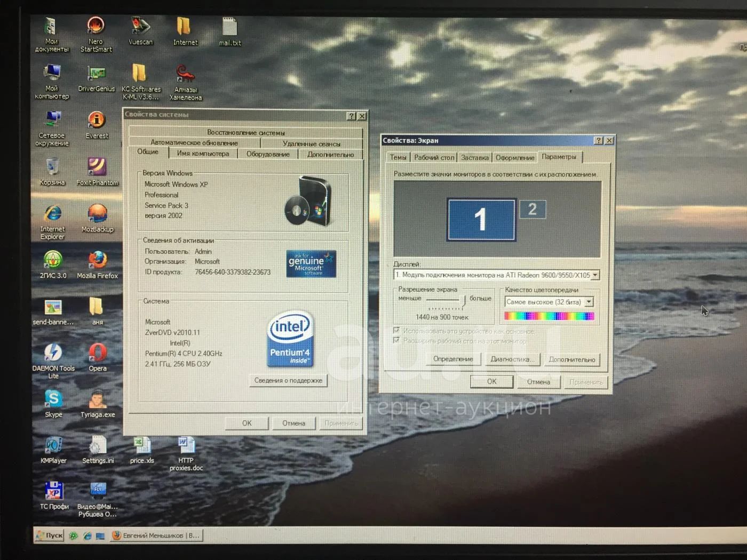
Task: Switch to the Рабочий стол tab
Action: click(x=434, y=157)
